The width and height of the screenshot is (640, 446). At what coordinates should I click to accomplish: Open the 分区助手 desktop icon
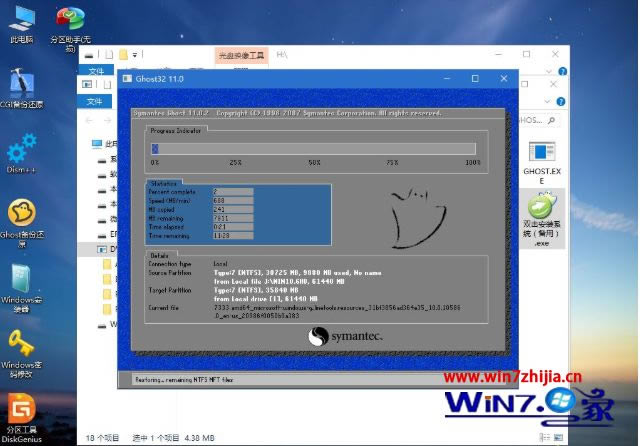(70, 28)
